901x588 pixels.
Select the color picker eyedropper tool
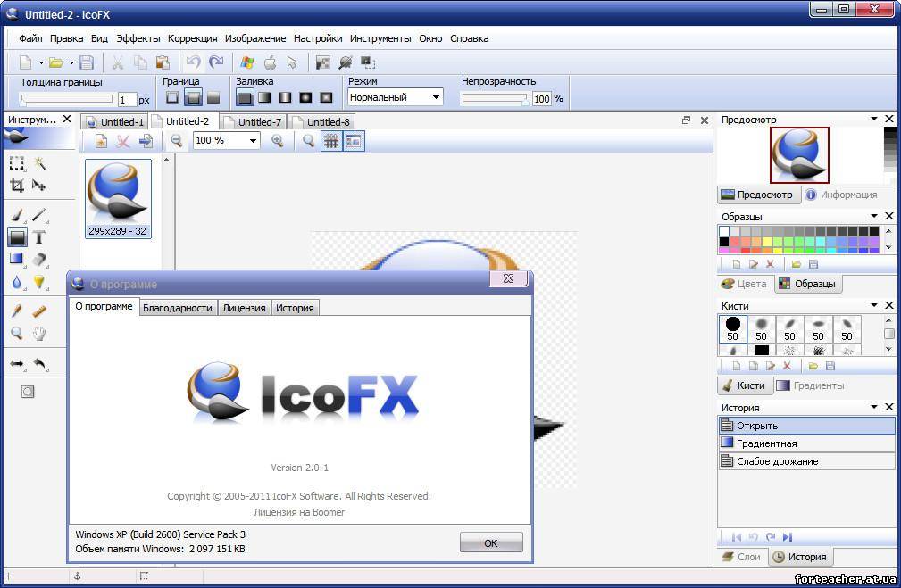17,311
